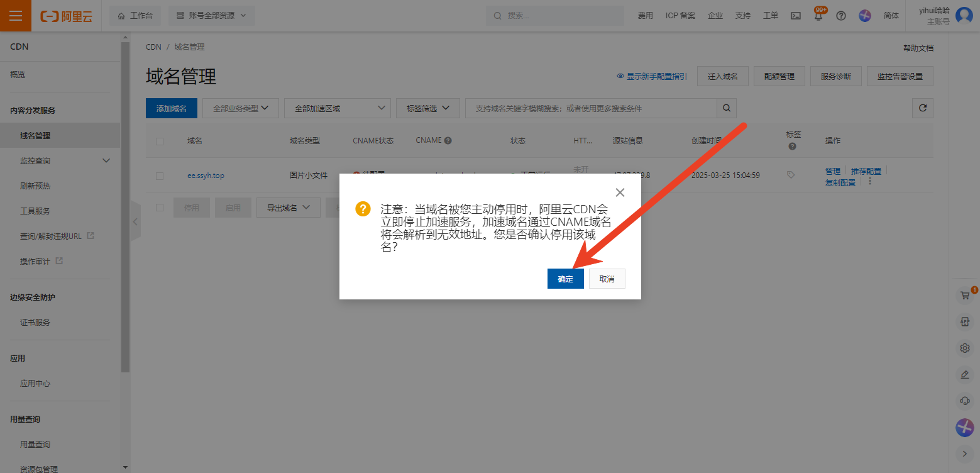The width and height of the screenshot is (980, 473).
Task: Toggle the bottom batch-action checkbox
Action: (160, 208)
